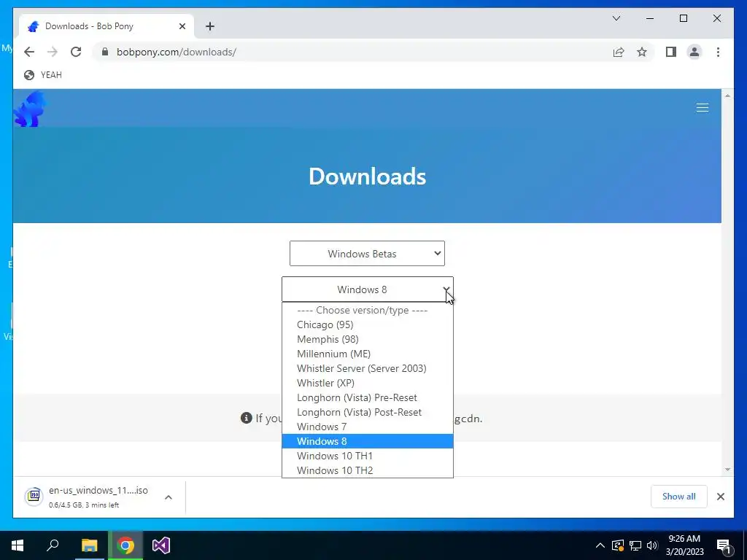Select Longhorn (Vista) Post-Reset option
Image resolution: width=747 pixels, height=560 pixels.
coord(368,413)
